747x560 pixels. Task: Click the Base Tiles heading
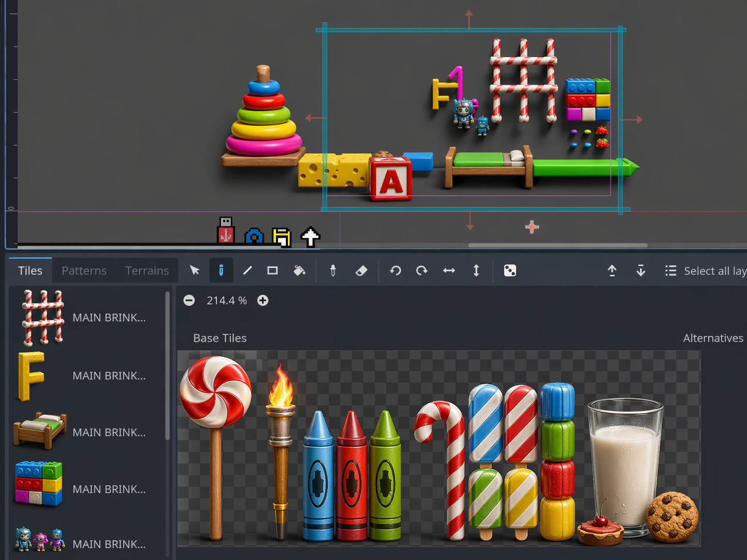(220, 338)
